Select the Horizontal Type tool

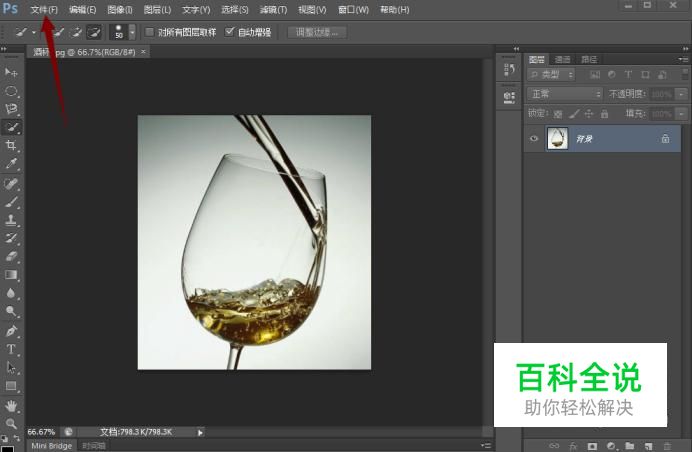(11, 349)
